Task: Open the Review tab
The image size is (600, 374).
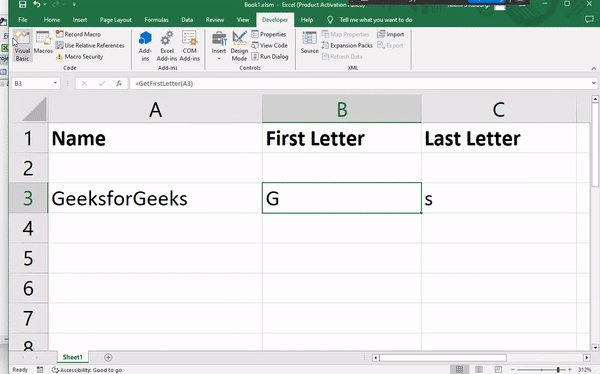Action: [x=215, y=20]
